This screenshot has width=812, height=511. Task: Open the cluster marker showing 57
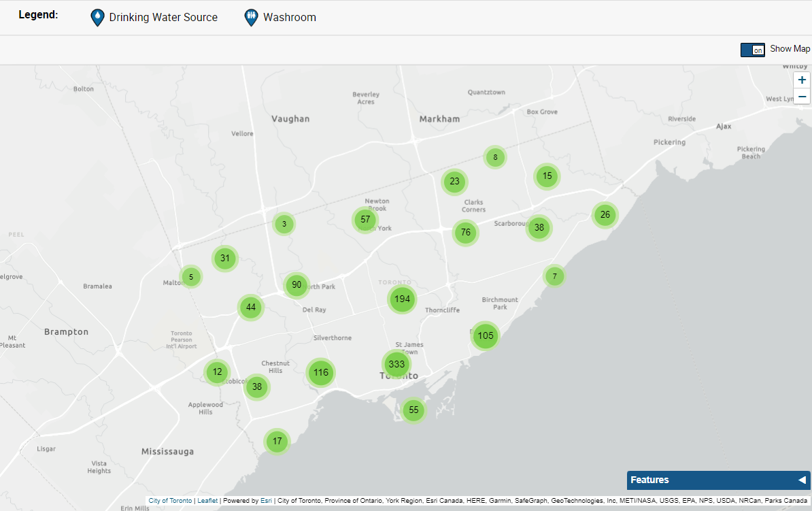point(365,220)
